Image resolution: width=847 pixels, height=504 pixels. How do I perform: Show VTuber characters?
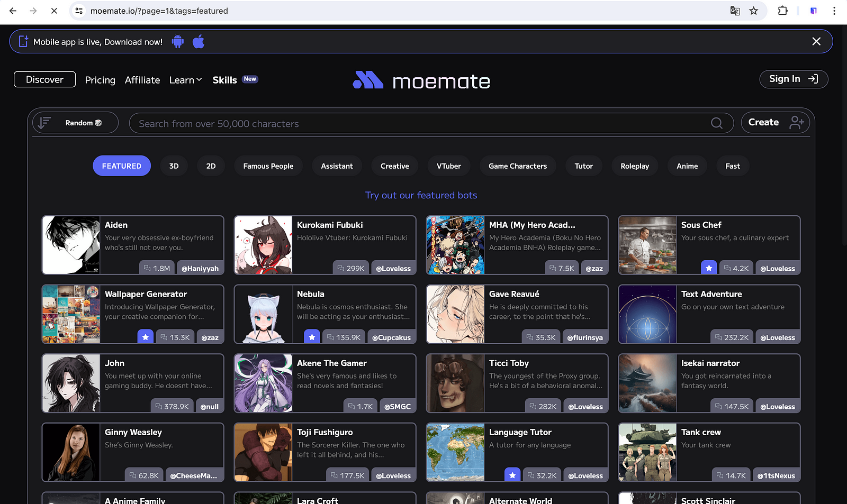449,166
